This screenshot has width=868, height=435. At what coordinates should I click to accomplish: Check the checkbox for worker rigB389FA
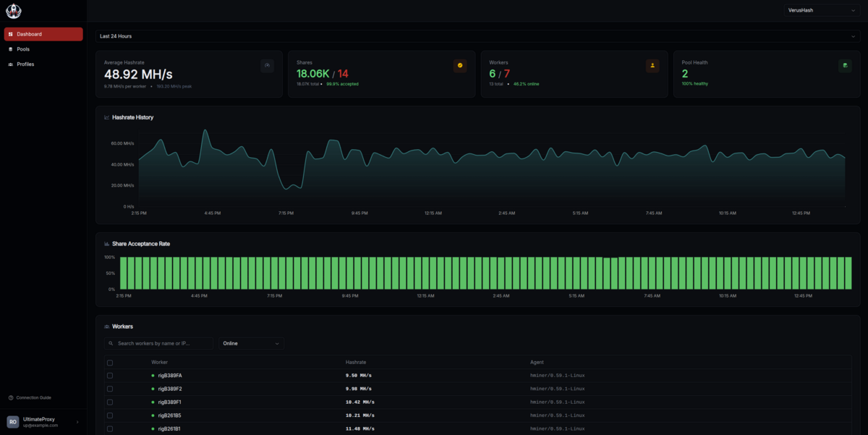pyautogui.click(x=110, y=375)
